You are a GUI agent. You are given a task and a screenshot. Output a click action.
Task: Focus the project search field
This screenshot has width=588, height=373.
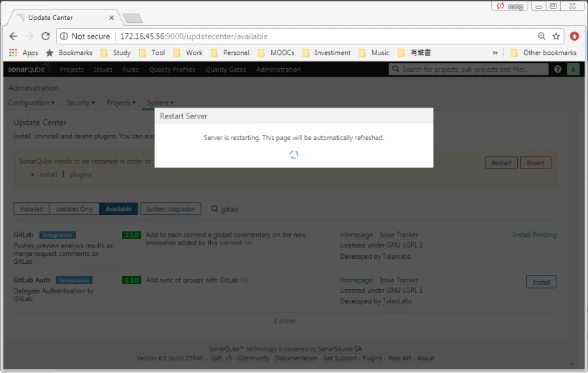(x=468, y=70)
